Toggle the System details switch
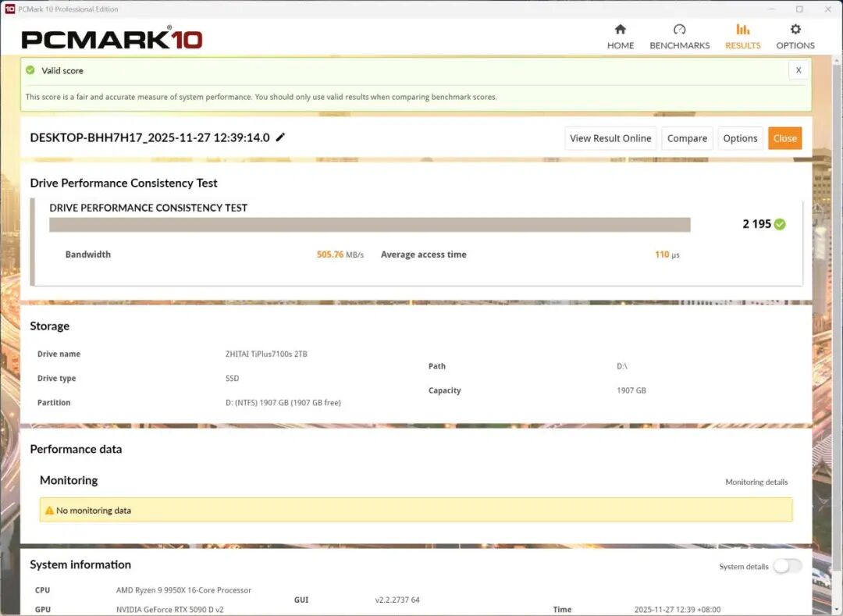Image resolution: width=843 pixels, height=616 pixels. pyautogui.click(x=787, y=566)
